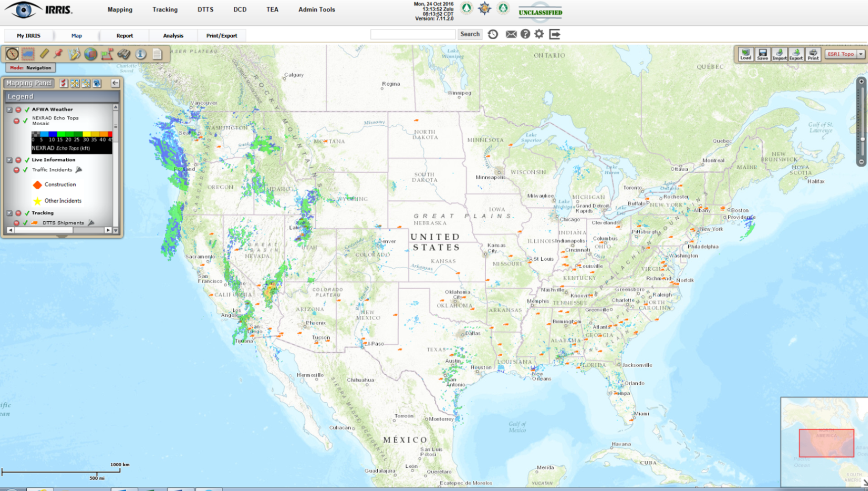This screenshot has height=491, width=868.
Task: Click the binoculars find tool
Action: (124, 53)
